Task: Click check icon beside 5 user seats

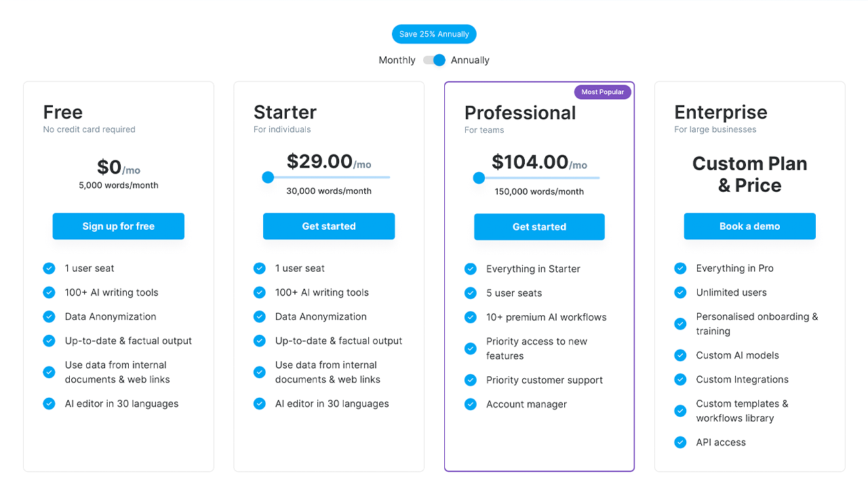Action: pyautogui.click(x=471, y=293)
